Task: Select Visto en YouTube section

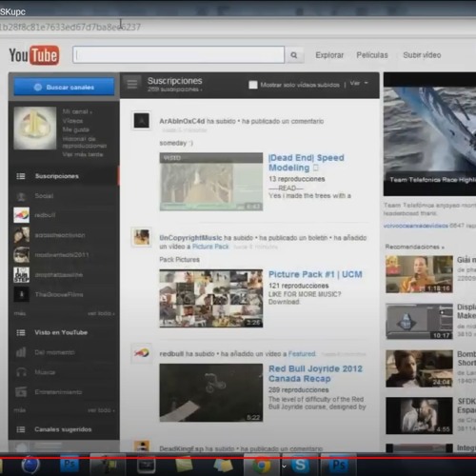Action: pyautogui.click(x=64, y=332)
